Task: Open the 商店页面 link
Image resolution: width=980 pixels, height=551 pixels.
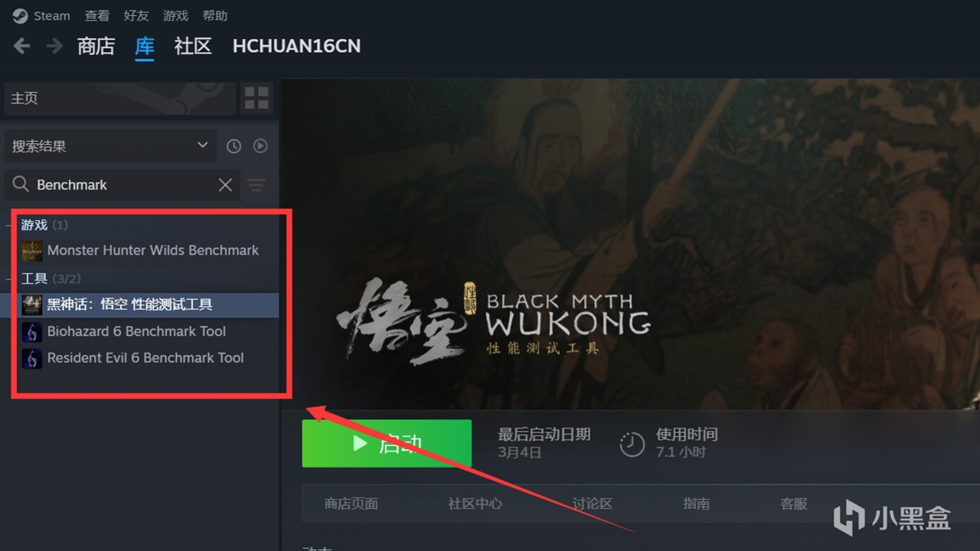Action: [351, 504]
